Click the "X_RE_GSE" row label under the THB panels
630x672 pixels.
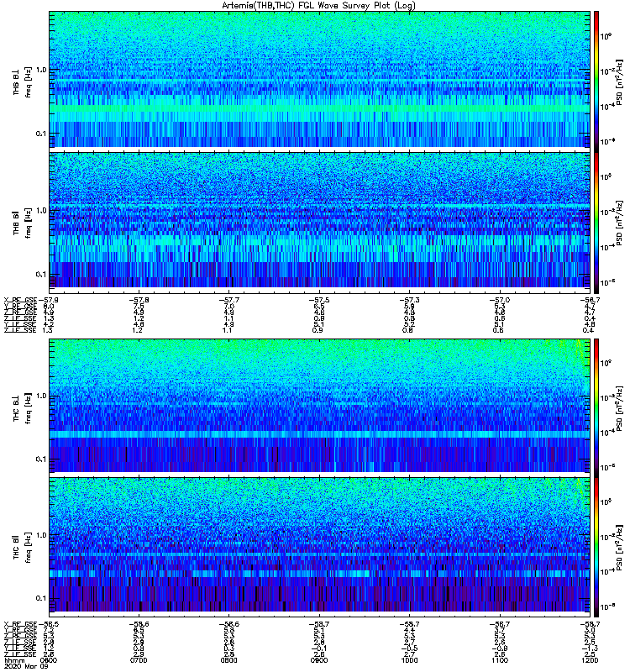(x=20, y=301)
